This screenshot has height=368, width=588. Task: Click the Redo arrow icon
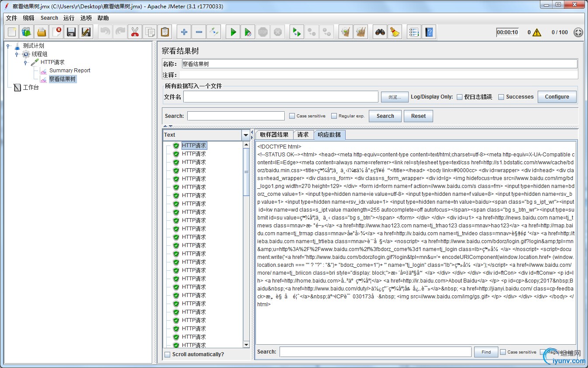[120, 32]
